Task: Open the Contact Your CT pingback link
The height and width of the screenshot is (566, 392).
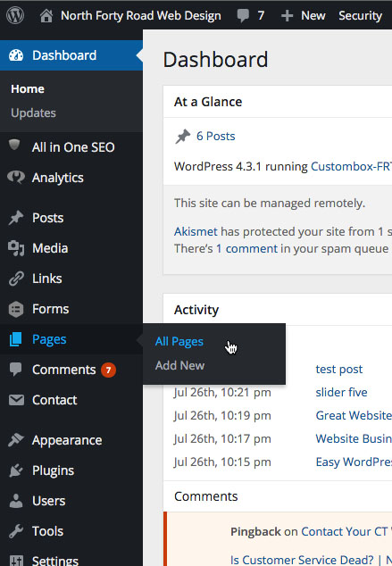Action: coord(346,532)
